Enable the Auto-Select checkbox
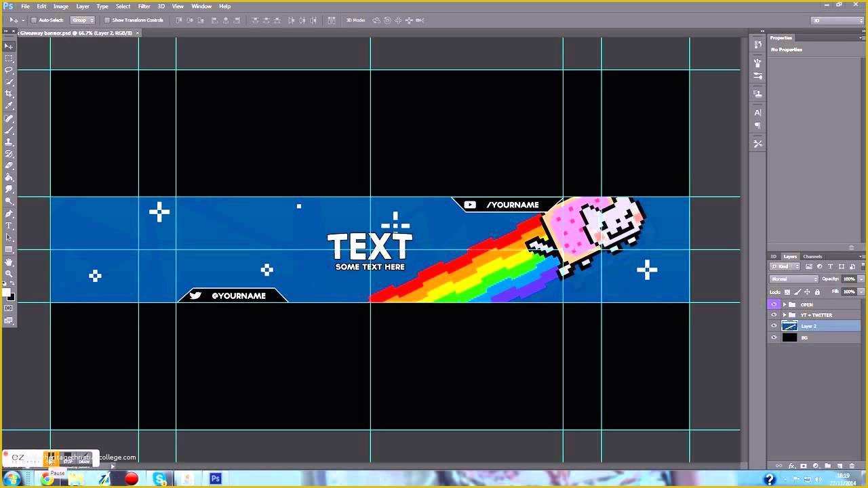Image resolution: width=868 pixels, height=488 pixels. [34, 20]
